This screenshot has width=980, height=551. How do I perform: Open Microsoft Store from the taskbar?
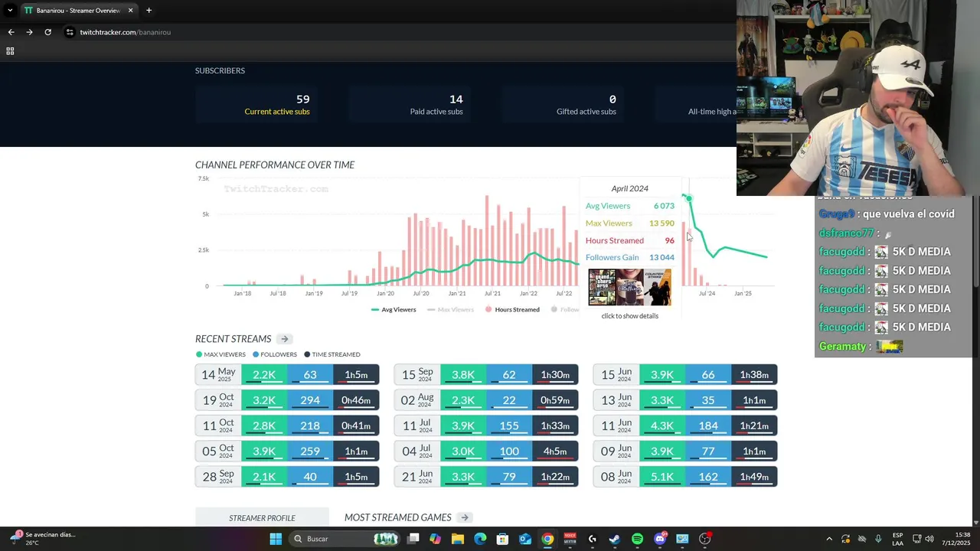(x=503, y=539)
